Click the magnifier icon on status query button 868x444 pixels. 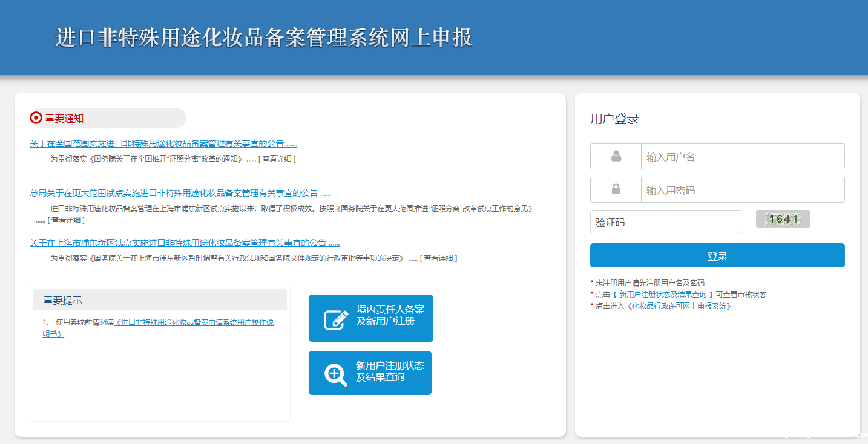point(335,374)
